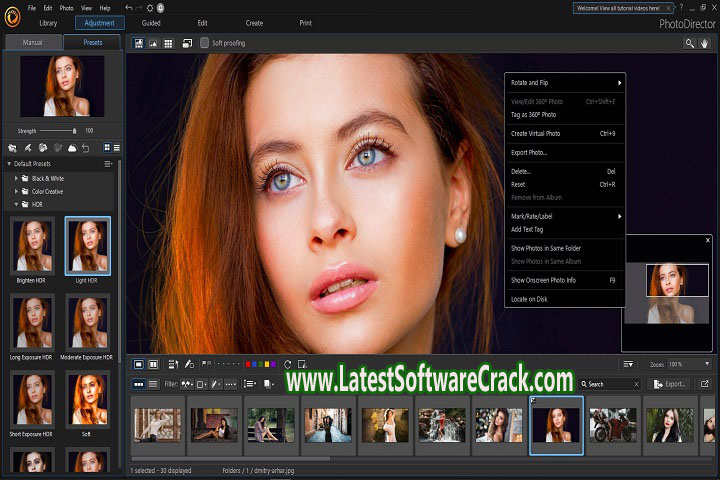Open the edited status filter dropdown
The width and height of the screenshot is (720, 480).
coord(216,384)
